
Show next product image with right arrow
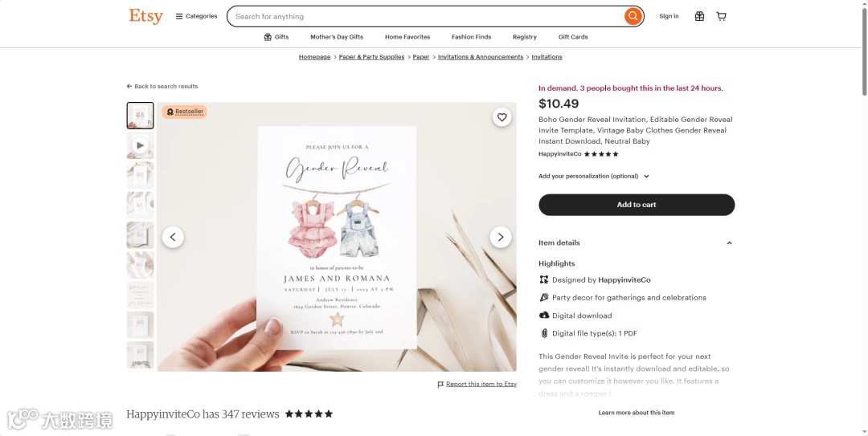point(501,237)
